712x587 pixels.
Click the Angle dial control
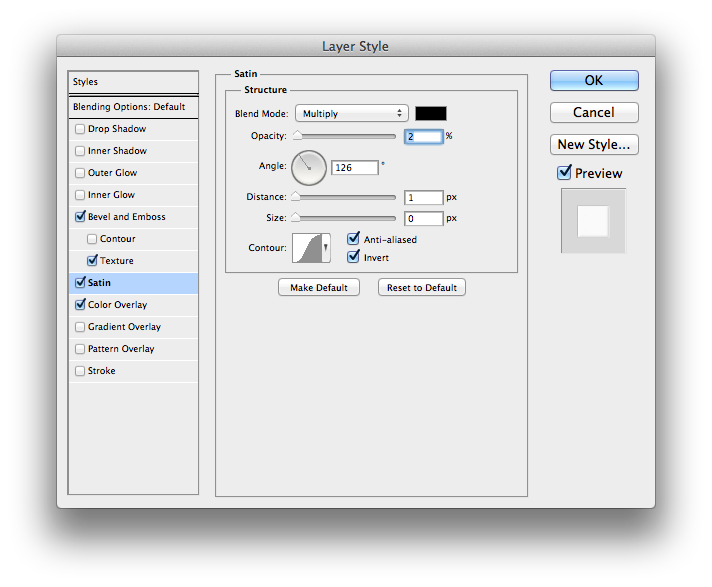[309, 168]
